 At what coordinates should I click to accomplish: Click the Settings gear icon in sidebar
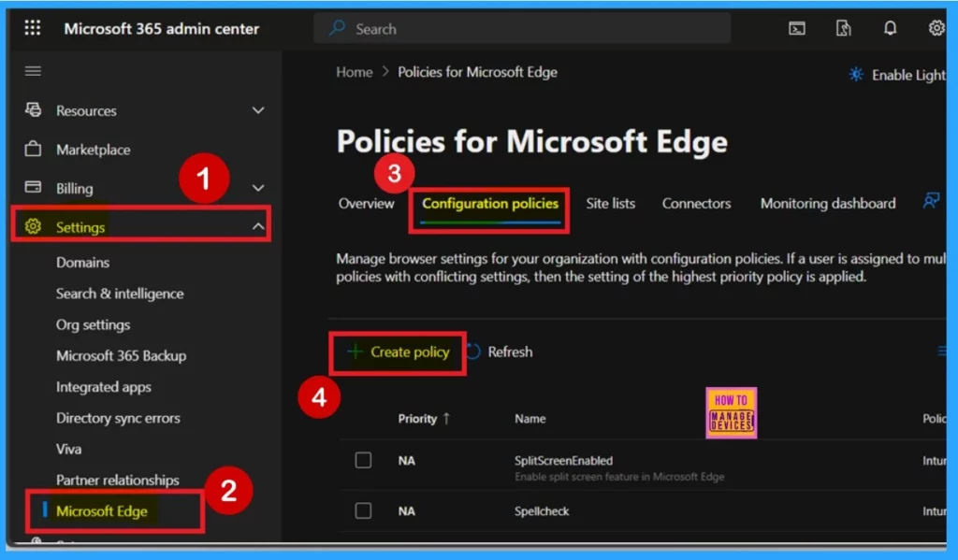[x=33, y=226]
